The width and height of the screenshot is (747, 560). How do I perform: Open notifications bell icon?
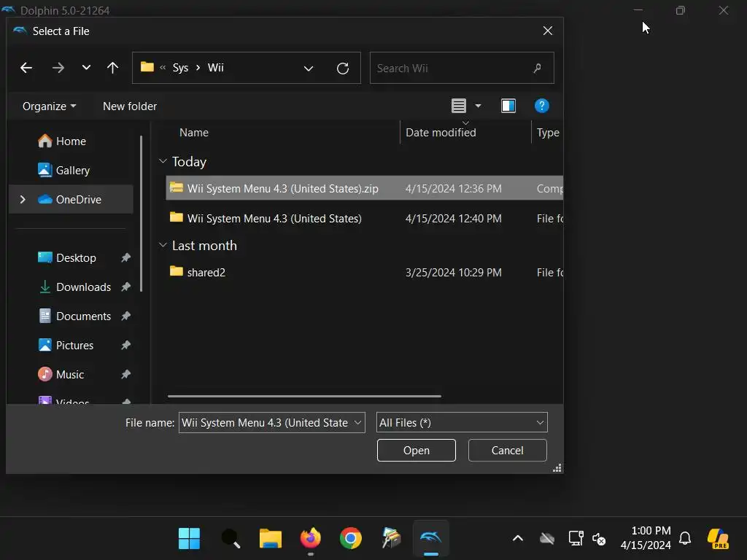click(x=685, y=538)
